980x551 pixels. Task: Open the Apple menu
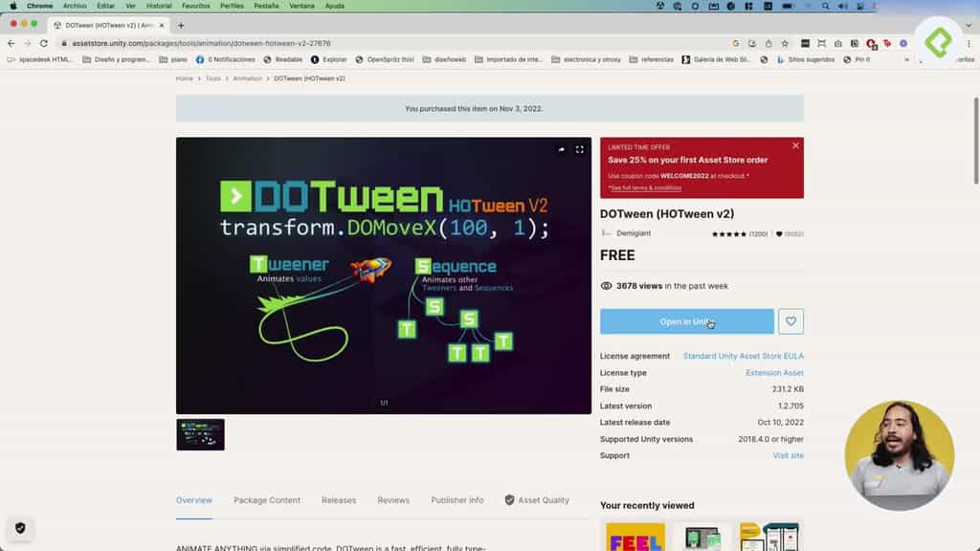[x=13, y=6]
